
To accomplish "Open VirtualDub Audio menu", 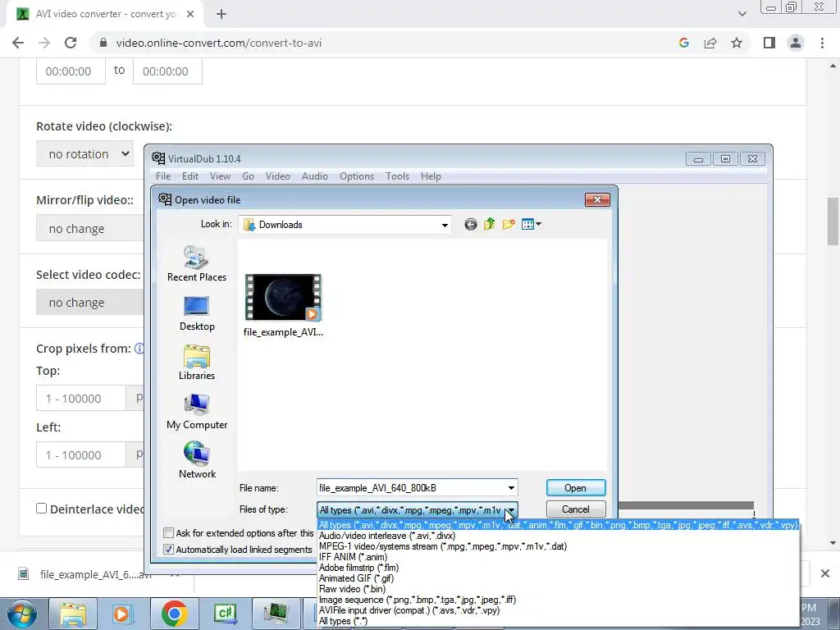I will click(x=314, y=176).
